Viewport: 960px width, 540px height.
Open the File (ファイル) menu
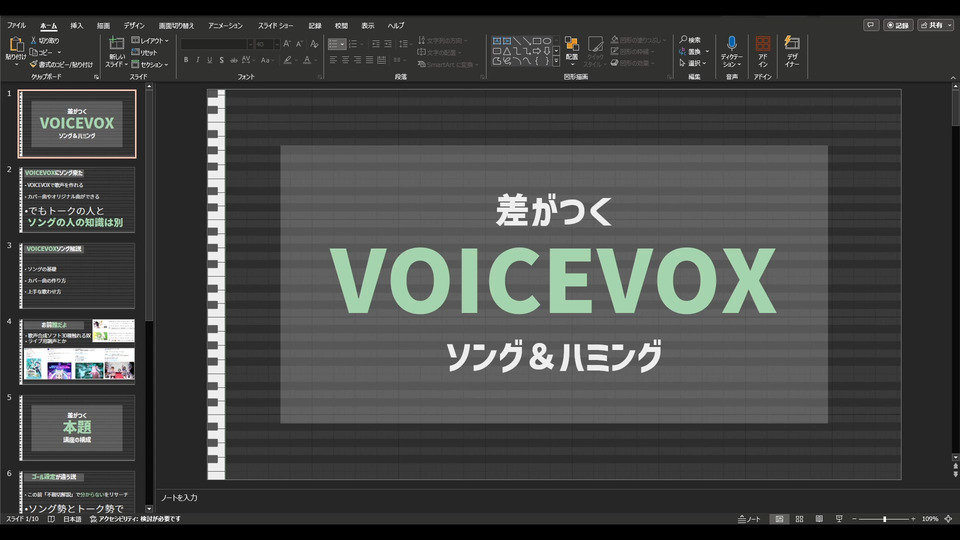click(17, 26)
